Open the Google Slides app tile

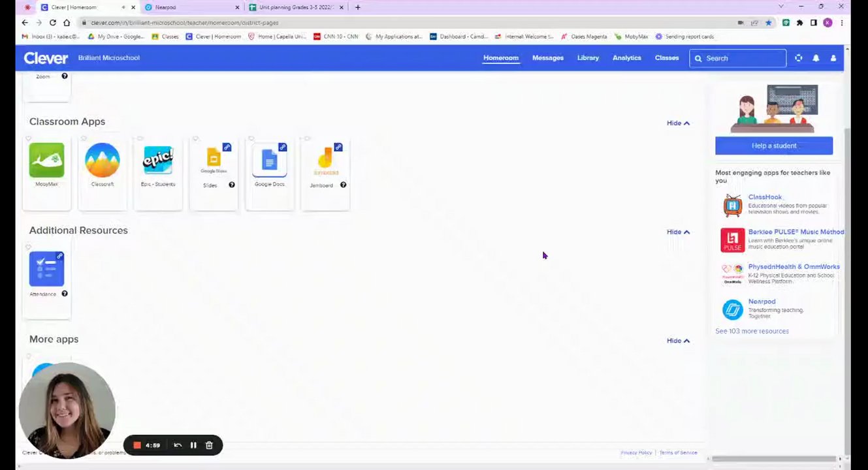coord(214,161)
